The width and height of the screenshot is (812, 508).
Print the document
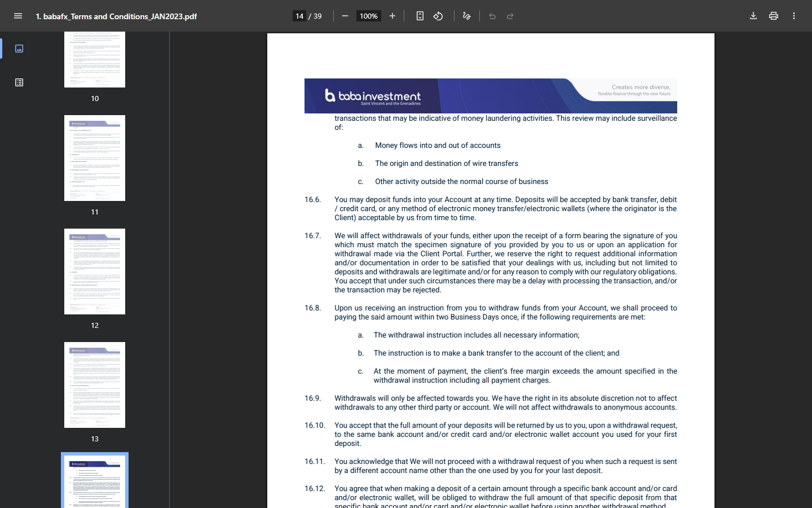[x=774, y=16]
